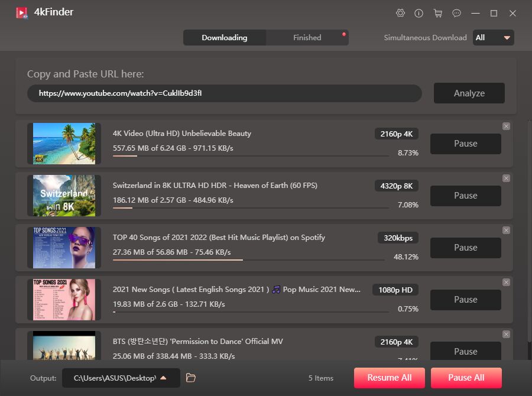Click the 7.08% progress percentage
The width and height of the screenshot is (532, 396).
tap(408, 205)
